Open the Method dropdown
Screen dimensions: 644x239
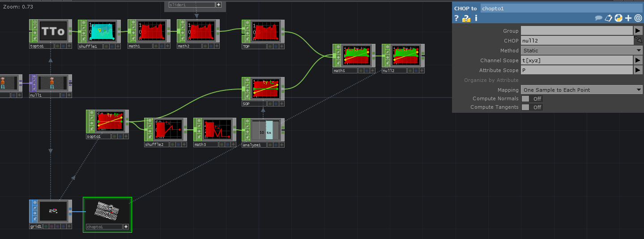pos(582,51)
